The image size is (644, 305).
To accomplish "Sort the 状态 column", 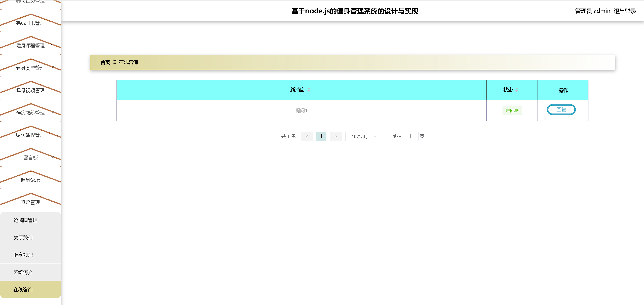I will click(516, 90).
